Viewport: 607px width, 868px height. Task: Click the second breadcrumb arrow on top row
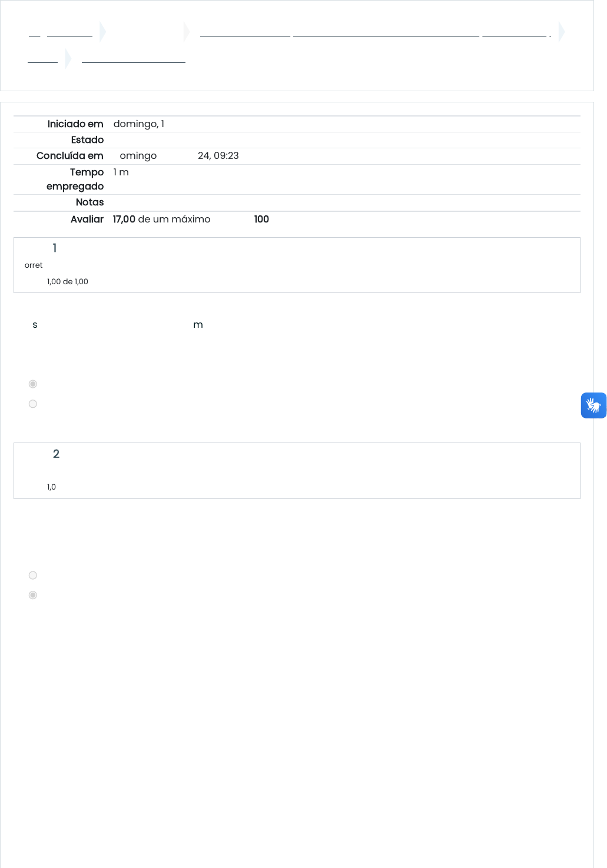coord(187,32)
